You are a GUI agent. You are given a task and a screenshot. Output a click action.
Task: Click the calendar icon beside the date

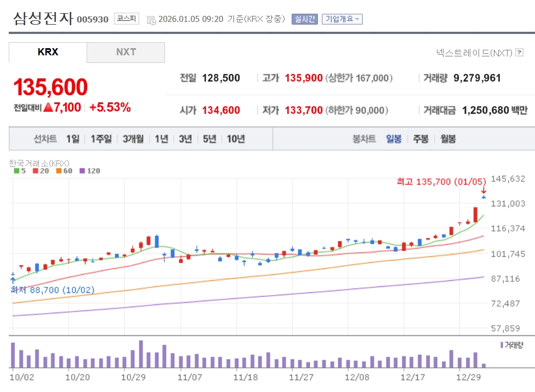coord(151,20)
